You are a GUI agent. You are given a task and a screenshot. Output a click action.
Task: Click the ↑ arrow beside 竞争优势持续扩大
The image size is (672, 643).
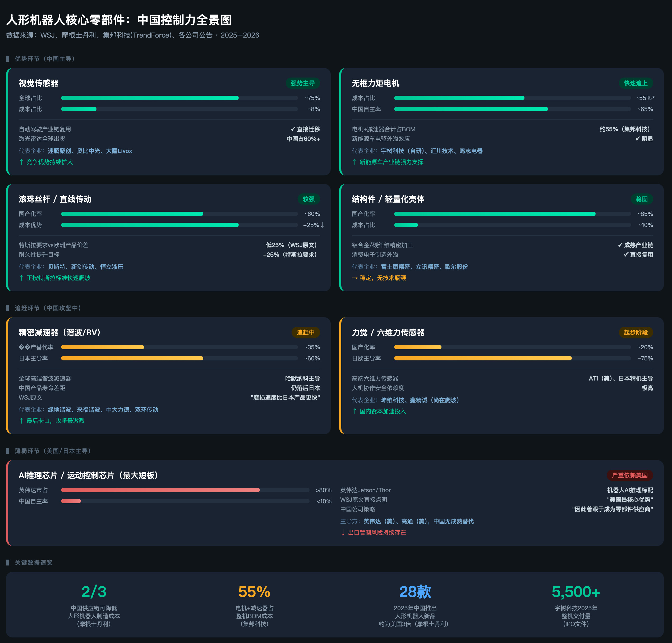(x=22, y=162)
